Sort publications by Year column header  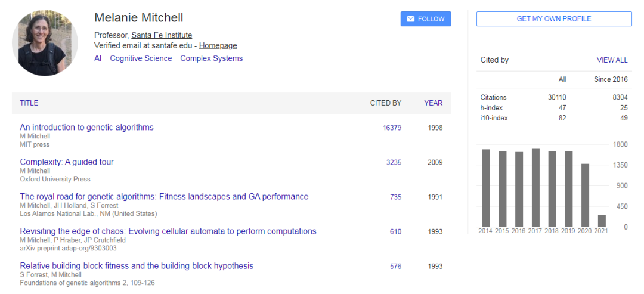coord(433,103)
